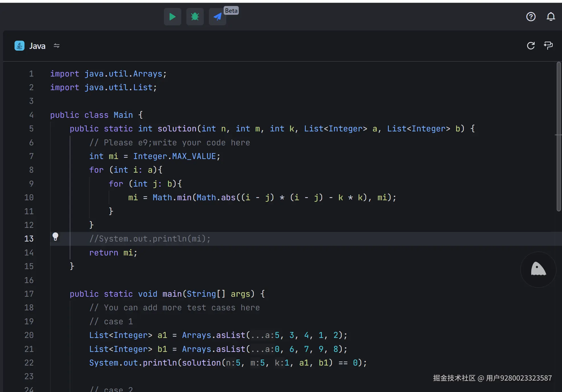The height and width of the screenshot is (392, 562).
Task: Click the Java language label
Action: (x=37, y=46)
